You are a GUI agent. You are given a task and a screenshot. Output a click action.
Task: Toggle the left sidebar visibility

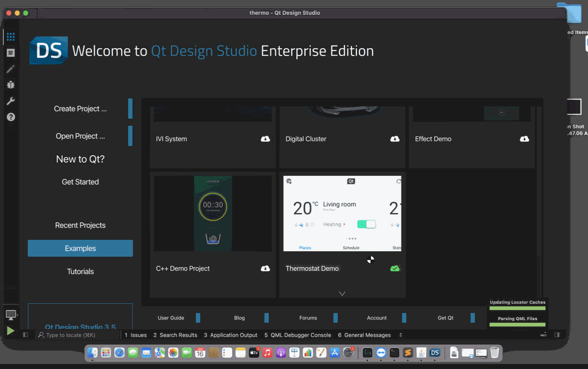25,335
